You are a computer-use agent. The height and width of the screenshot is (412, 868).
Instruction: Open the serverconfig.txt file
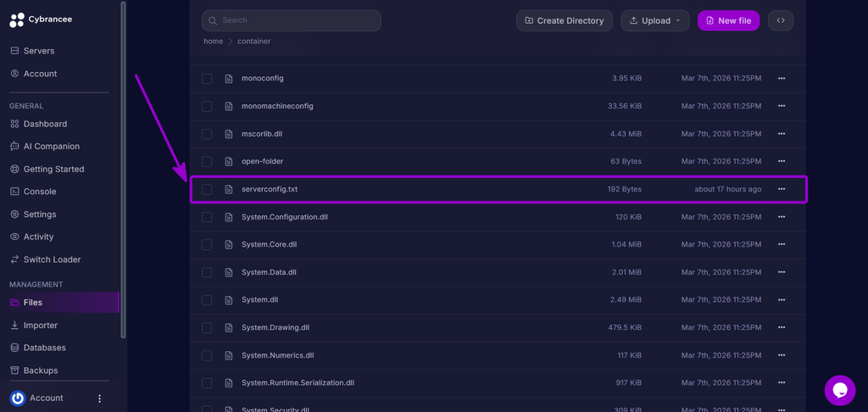click(x=270, y=189)
